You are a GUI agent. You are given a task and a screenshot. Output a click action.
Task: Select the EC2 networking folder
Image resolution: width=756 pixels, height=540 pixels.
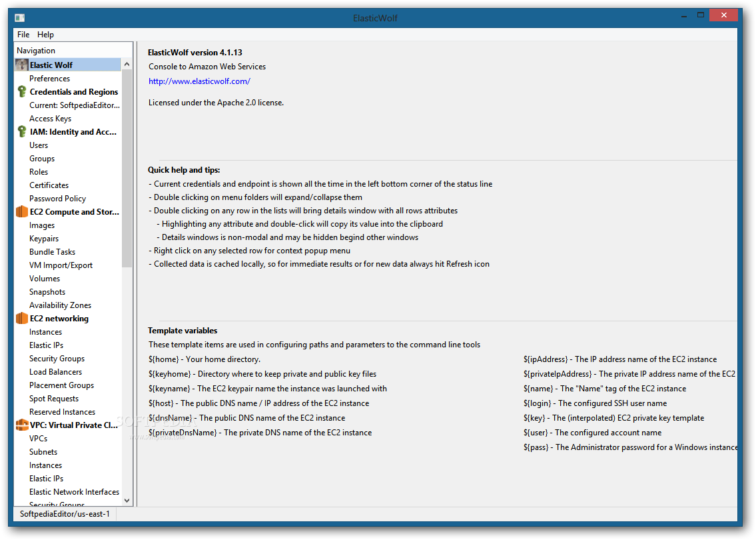point(59,319)
